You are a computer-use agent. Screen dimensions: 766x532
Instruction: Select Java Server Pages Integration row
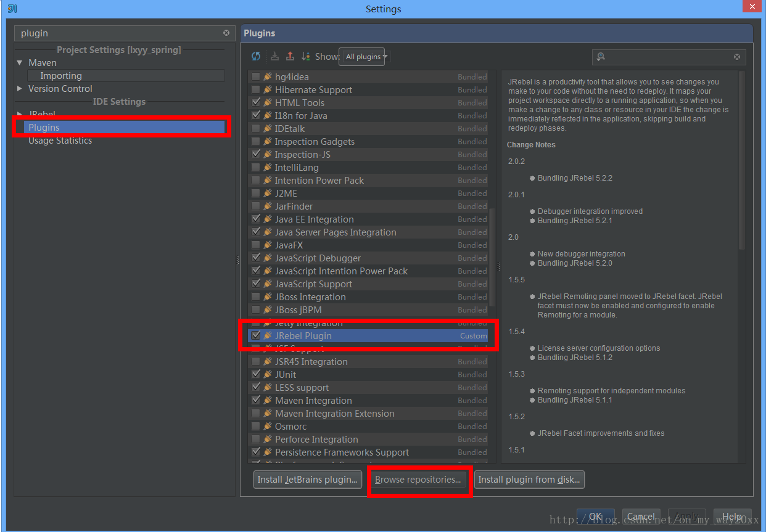368,232
